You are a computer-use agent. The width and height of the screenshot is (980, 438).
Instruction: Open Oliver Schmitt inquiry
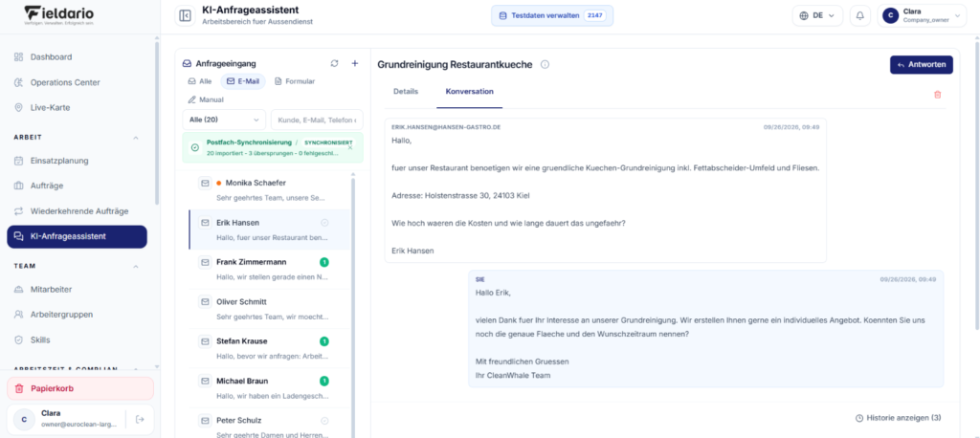click(x=269, y=309)
